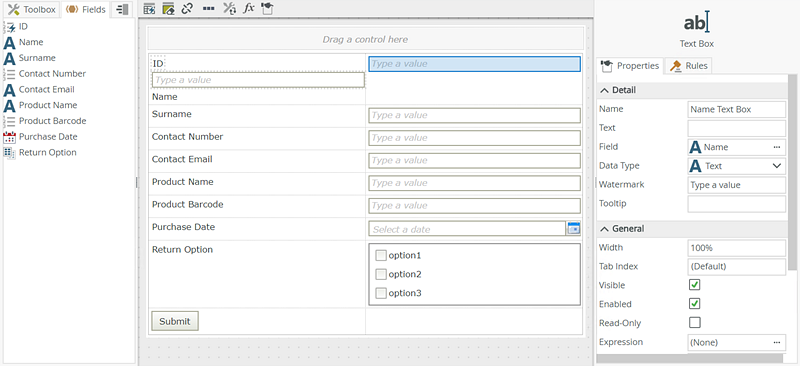Open the layout tab with lines icon
Screen dimensions: 800x366
[122, 9]
